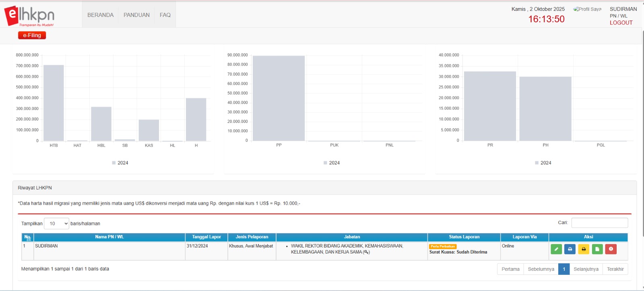
Task: Sort the table by No. column
Action: coord(27,237)
